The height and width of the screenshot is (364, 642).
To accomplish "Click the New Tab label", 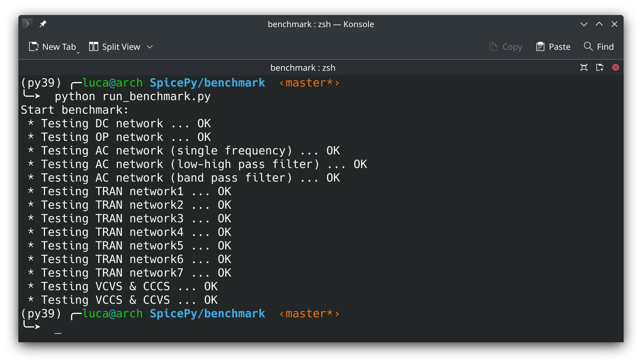I will 59,47.
